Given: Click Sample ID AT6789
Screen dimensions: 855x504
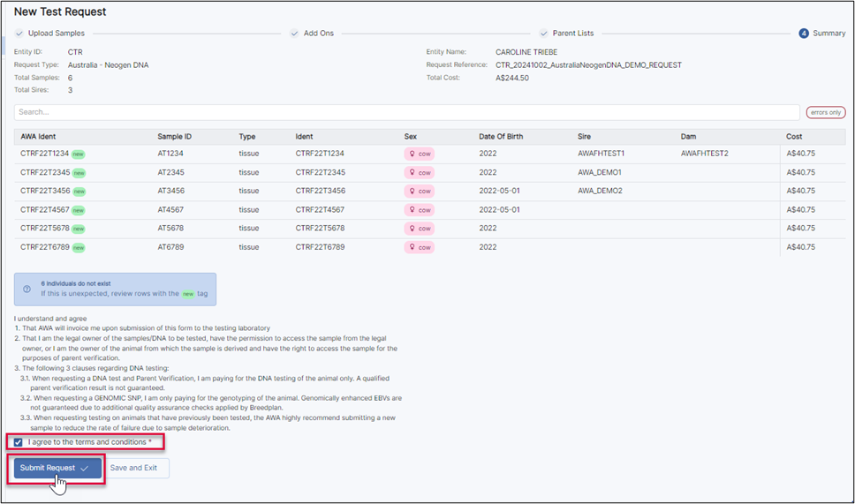Looking at the screenshot, I should point(170,247).
